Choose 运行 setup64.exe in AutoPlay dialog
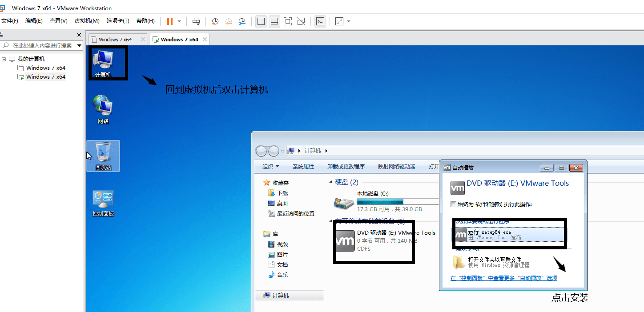The image size is (644, 312). [509, 235]
